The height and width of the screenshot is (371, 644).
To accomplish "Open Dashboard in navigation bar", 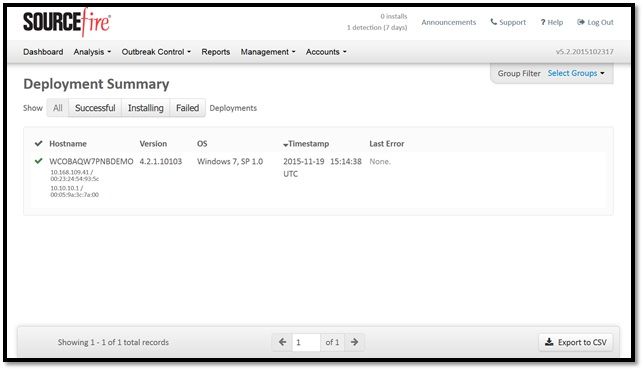I will 43,52.
